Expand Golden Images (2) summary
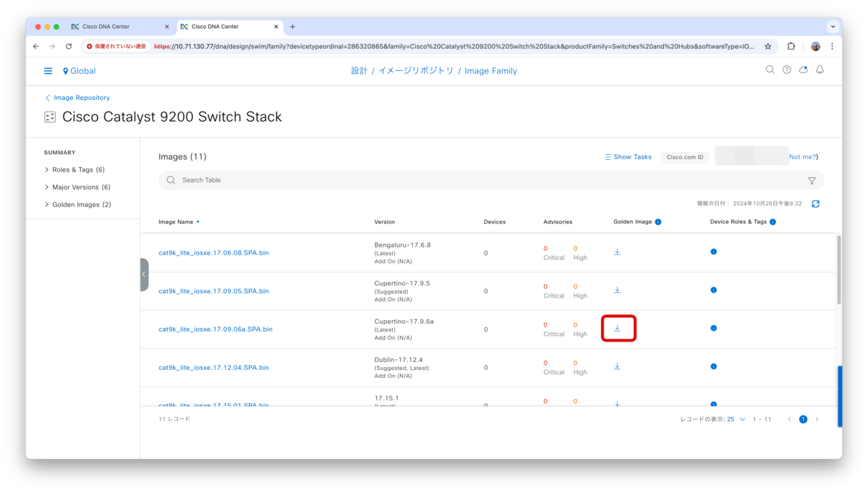Viewport: 868px width, 493px height. click(77, 204)
